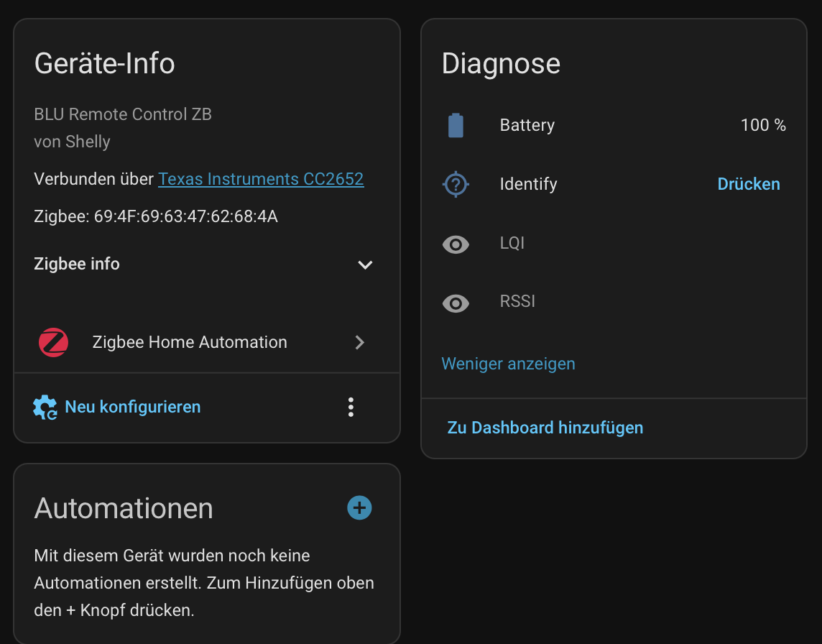The width and height of the screenshot is (822, 644).
Task: Click the reconfigure gear icon
Action: tap(45, 407)
